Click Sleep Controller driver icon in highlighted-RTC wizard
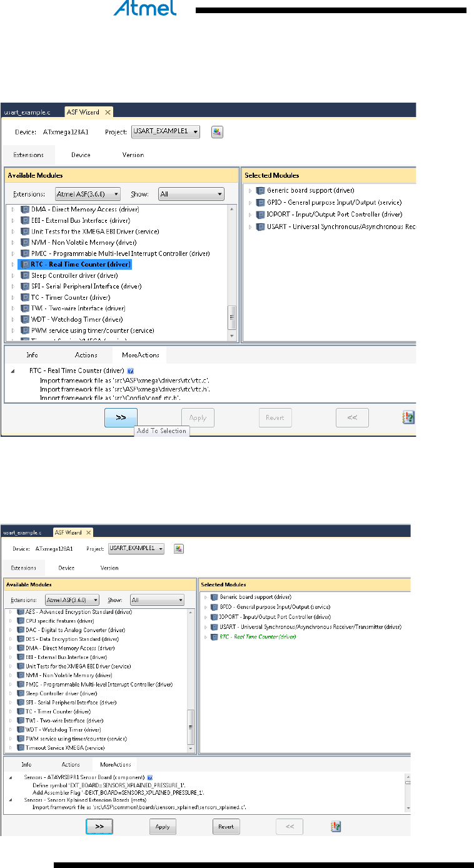474x868 pixels. [25, 275]
